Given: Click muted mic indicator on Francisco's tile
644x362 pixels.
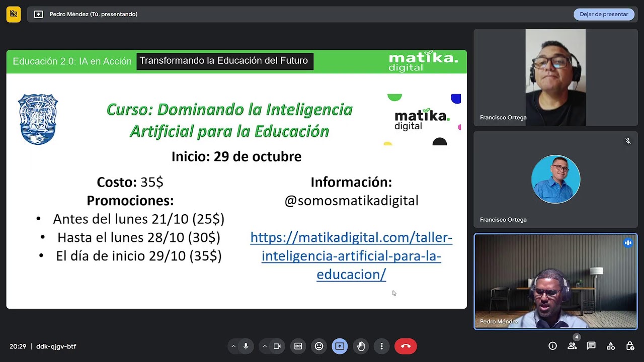Looking at the screenshot, I should (628, 141).
